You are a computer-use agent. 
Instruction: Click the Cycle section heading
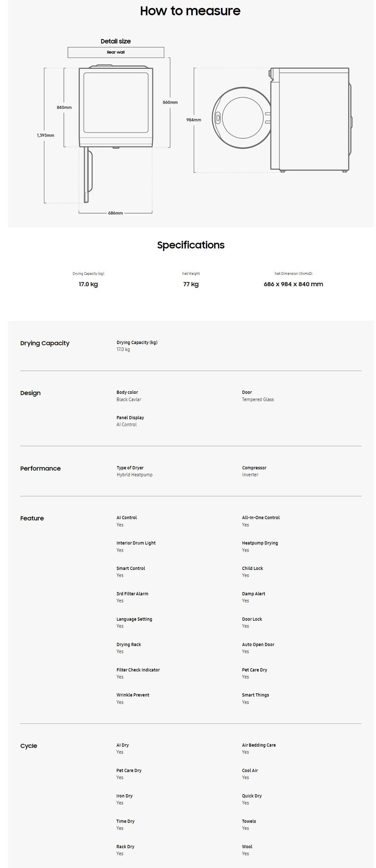29,746
